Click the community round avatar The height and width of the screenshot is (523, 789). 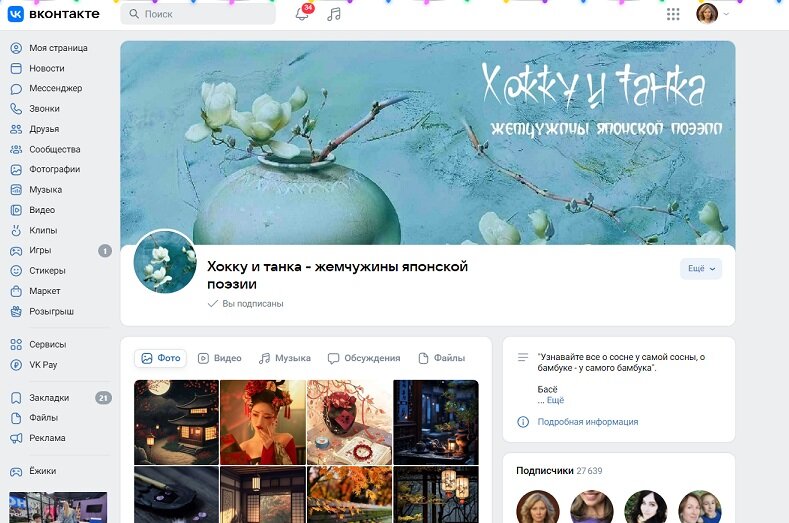[x=165, y=261]
